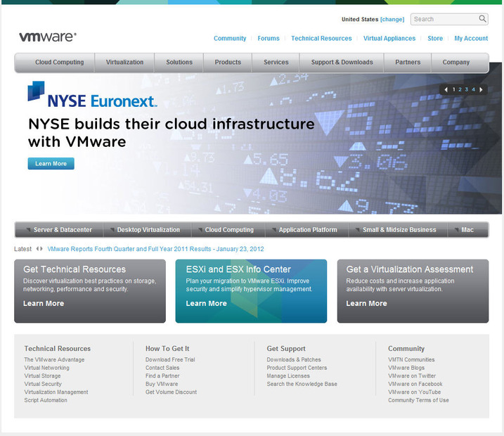Click the [change] country link
The image size is (504, 436).
(x=392, y=19)
